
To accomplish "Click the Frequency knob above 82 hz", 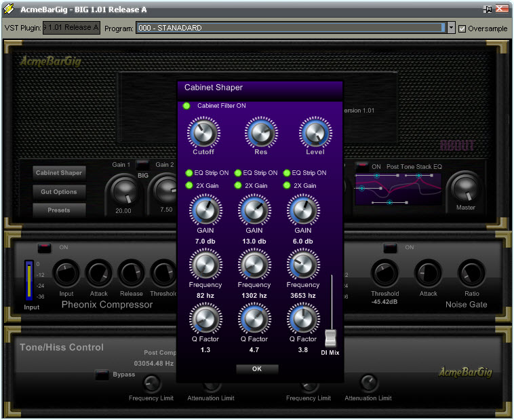I will (205, 265).
